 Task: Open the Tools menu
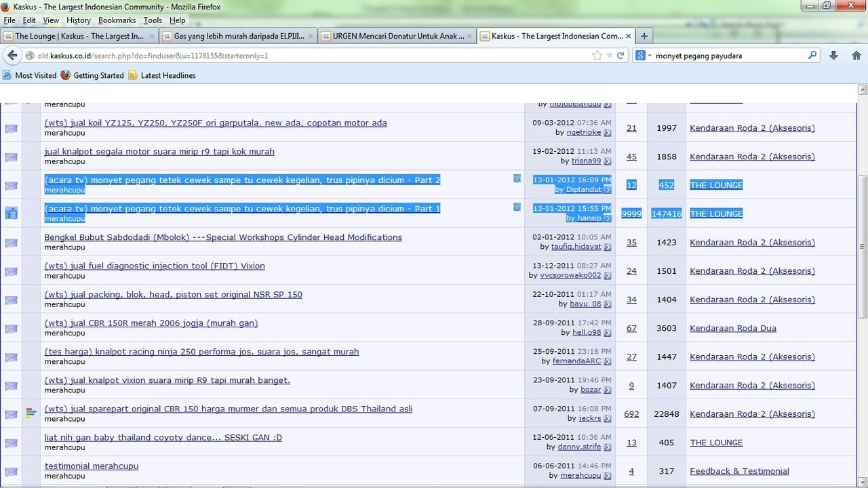[x=153, y=20]
